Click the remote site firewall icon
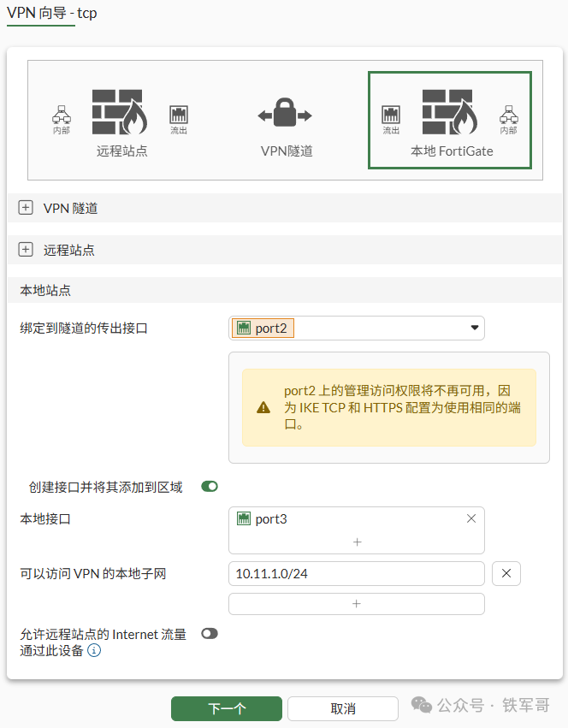568x728 pixels. (120, 112)
